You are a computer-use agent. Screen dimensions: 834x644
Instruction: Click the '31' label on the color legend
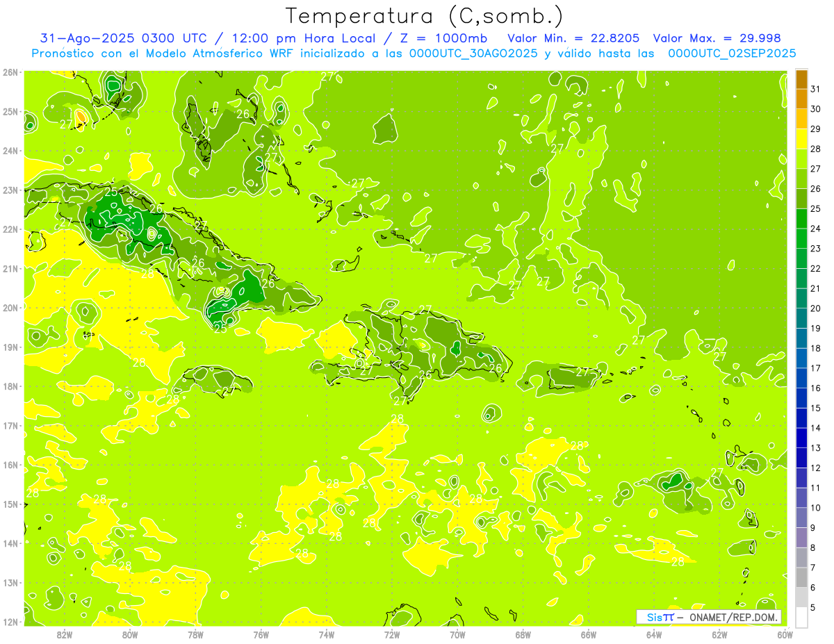point(815,88)
